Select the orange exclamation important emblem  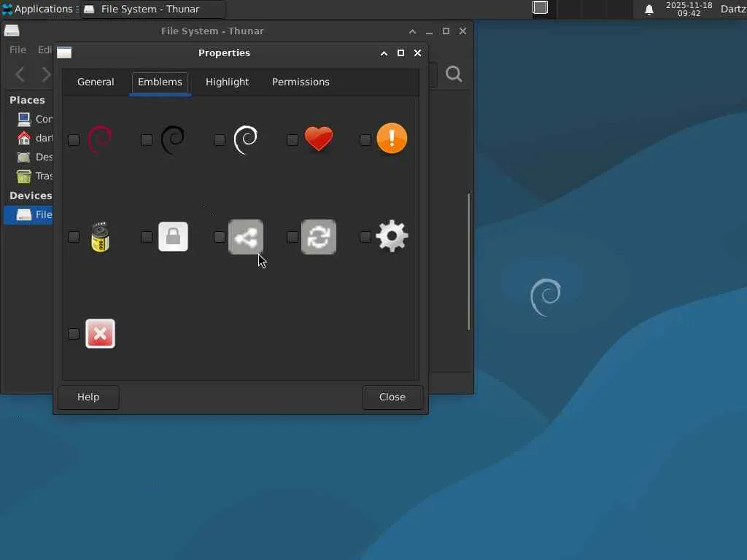pos(392,139)
